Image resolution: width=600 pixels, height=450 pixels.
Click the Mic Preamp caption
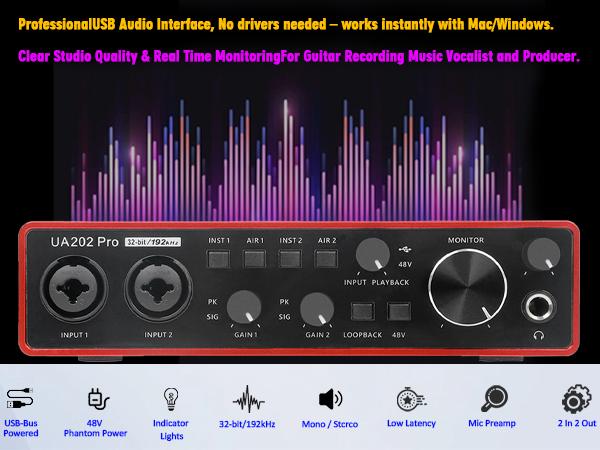point(492,423)
